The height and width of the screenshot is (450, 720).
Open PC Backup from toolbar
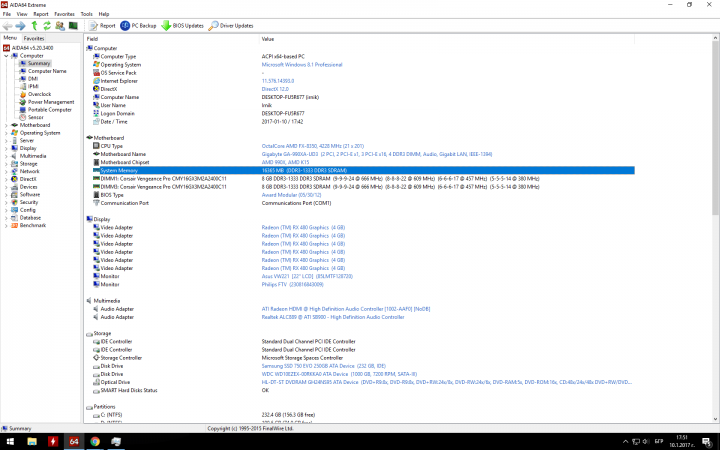point(138,26)
